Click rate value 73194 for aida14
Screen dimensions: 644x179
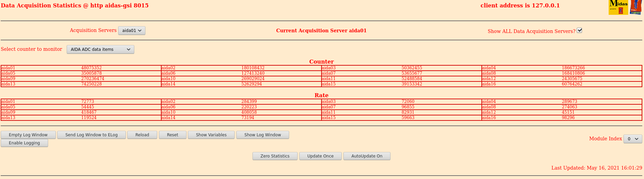point(248,118)
